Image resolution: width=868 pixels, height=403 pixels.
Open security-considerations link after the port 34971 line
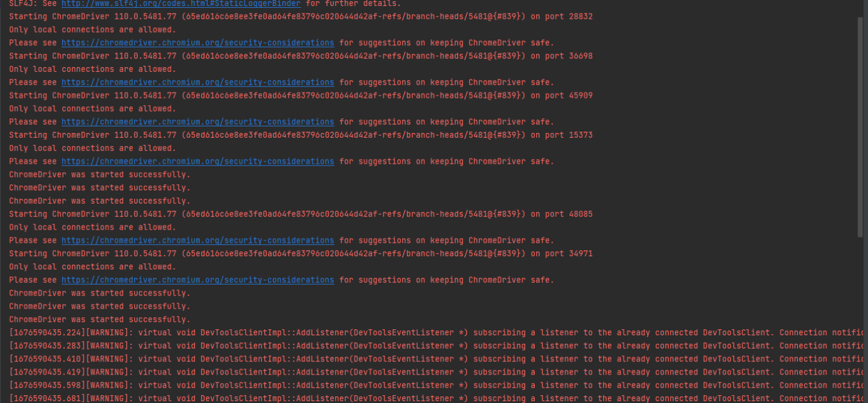[x=197, y=280]
